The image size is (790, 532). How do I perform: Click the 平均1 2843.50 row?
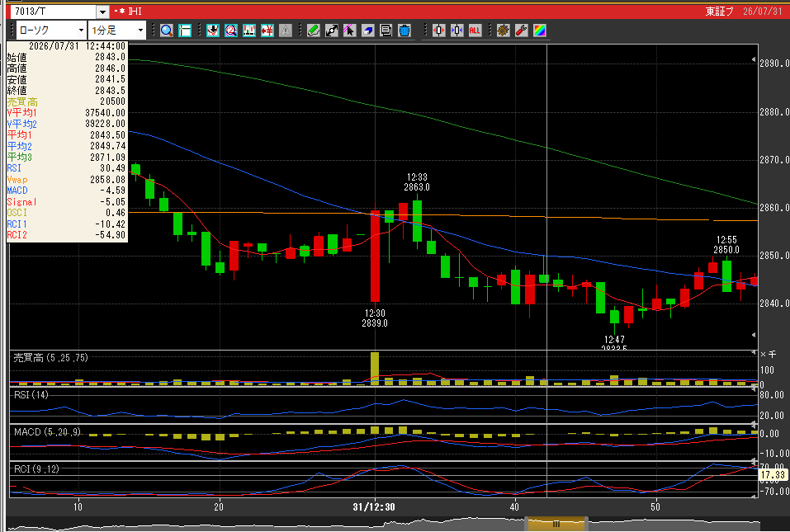click(x=67, y=135)
